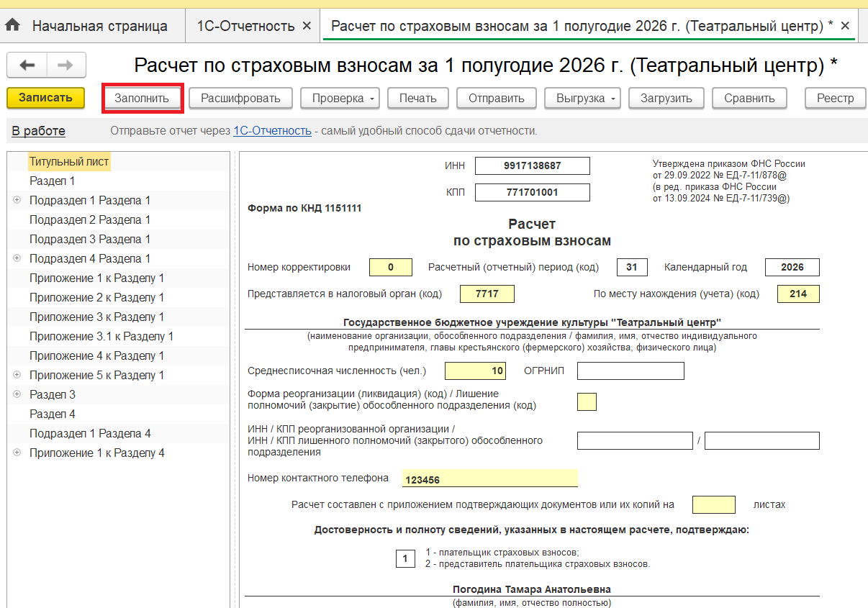Image resolution: width=868 pixels, height=608 pixels.
Task: Click the attached documents sheets count field
Action: [x=714, y=504]
